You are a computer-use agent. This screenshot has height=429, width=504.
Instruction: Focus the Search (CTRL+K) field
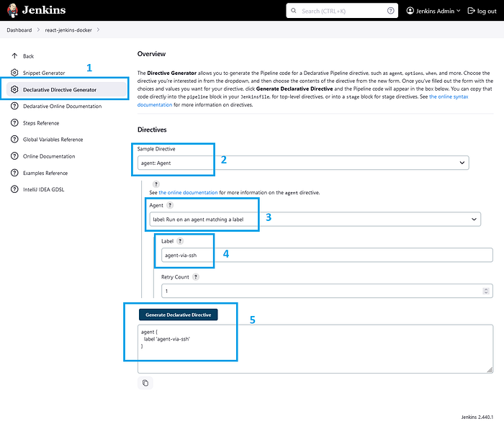pos(342,11)
